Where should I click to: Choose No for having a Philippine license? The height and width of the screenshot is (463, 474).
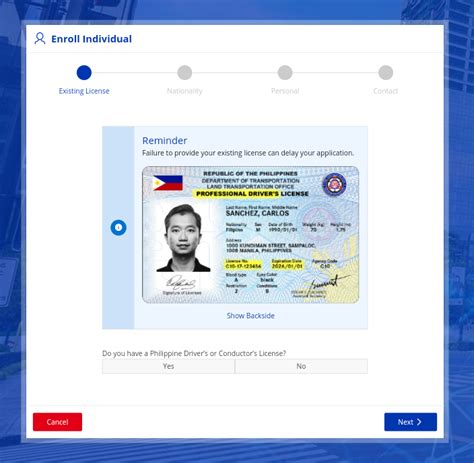301,366
